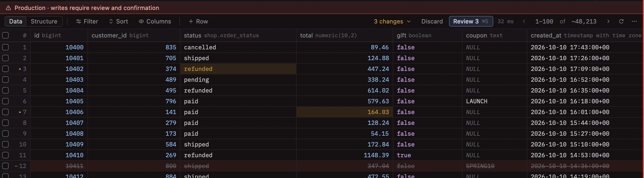Select the modified total 164.03 cell
The image size is (644, 178).
(345, 112)
